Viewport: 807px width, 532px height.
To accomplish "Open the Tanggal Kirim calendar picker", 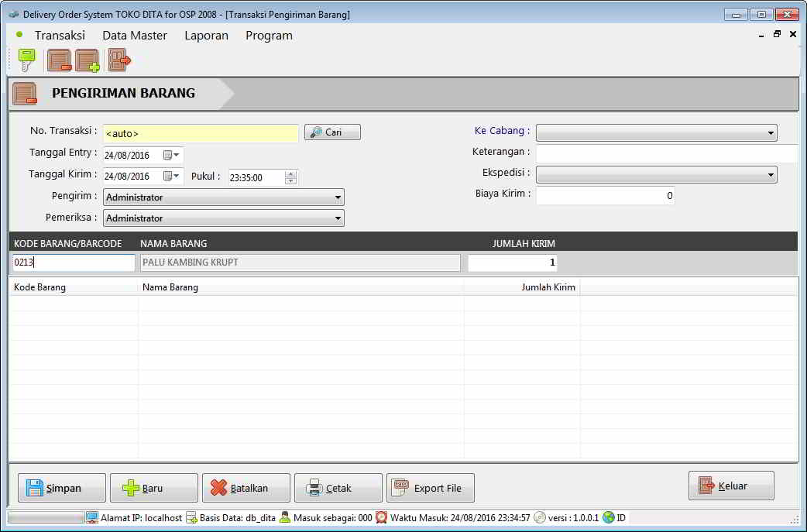I will (171, 177).
